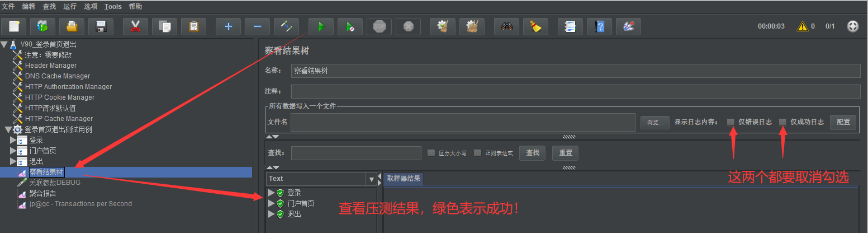Open the 选项 menu
The height and width of the screenshot is (233, 868).
[x=91, y=7]
